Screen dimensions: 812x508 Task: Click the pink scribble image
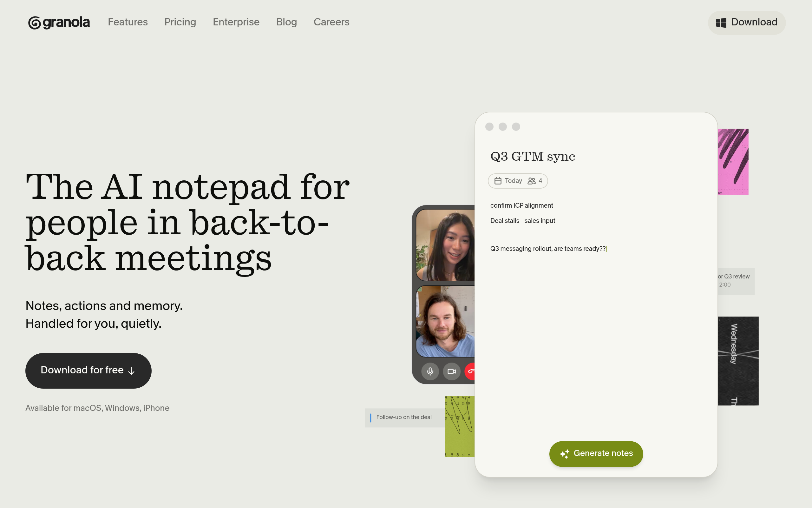click(x=733, y=162)
